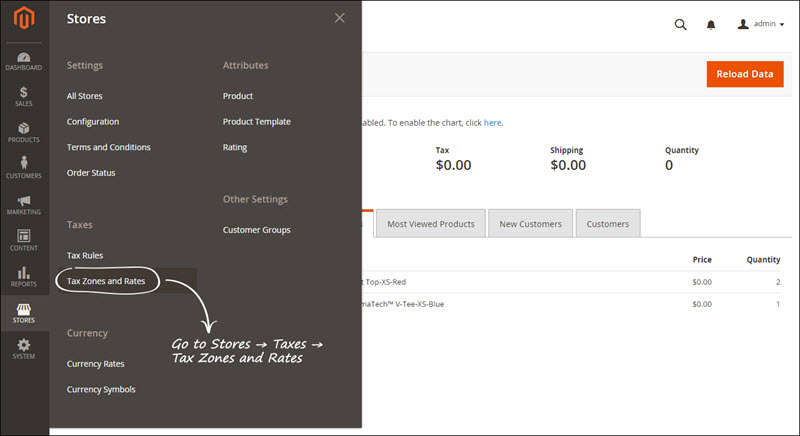
Task: Open the Reports sidebar icon
Action: [x=24, y=276]
